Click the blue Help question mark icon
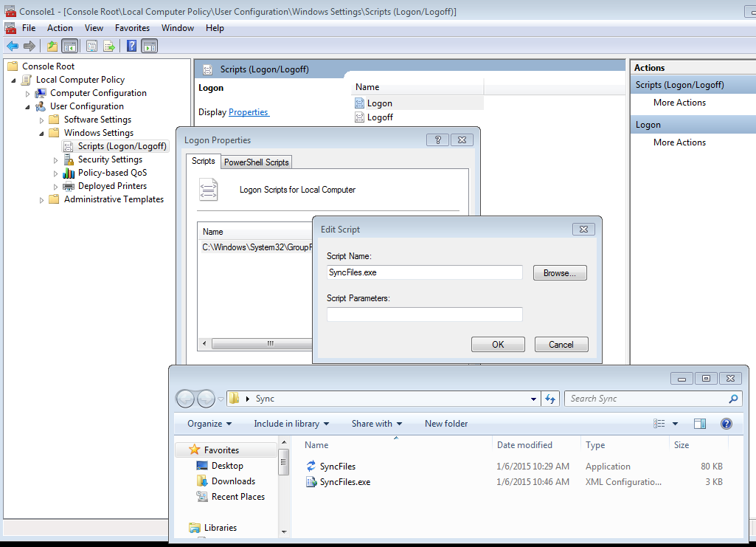The width and height of the screenshot is (756, 547). (132, 47)
